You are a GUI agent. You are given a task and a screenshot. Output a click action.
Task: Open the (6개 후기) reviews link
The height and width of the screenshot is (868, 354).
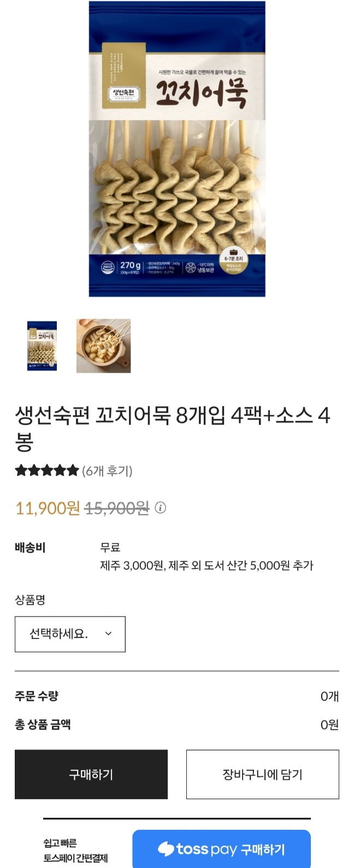coord(107,471)
